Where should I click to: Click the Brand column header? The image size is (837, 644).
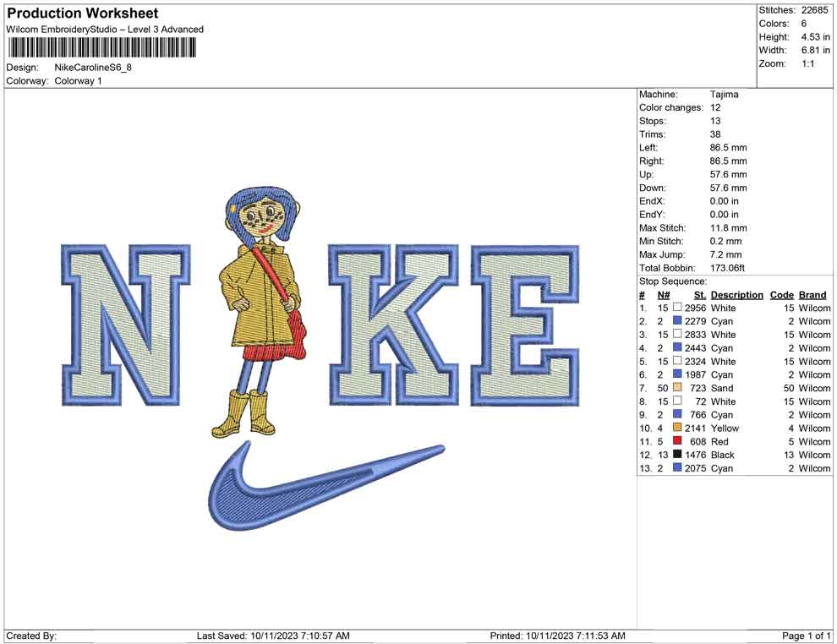tap(812, 295)
